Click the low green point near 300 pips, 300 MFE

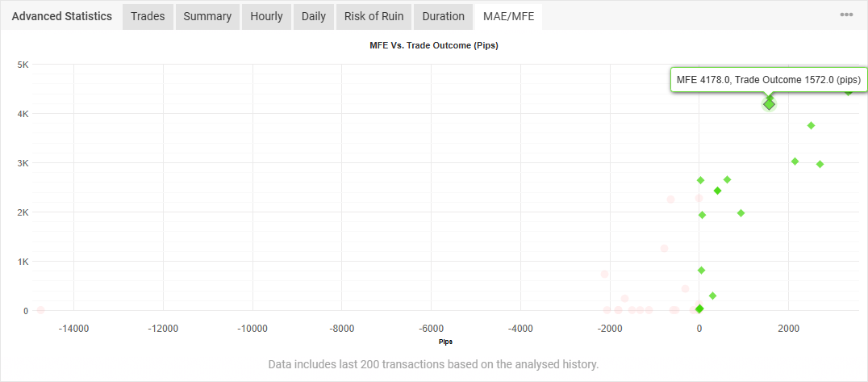tap(712, 296)
